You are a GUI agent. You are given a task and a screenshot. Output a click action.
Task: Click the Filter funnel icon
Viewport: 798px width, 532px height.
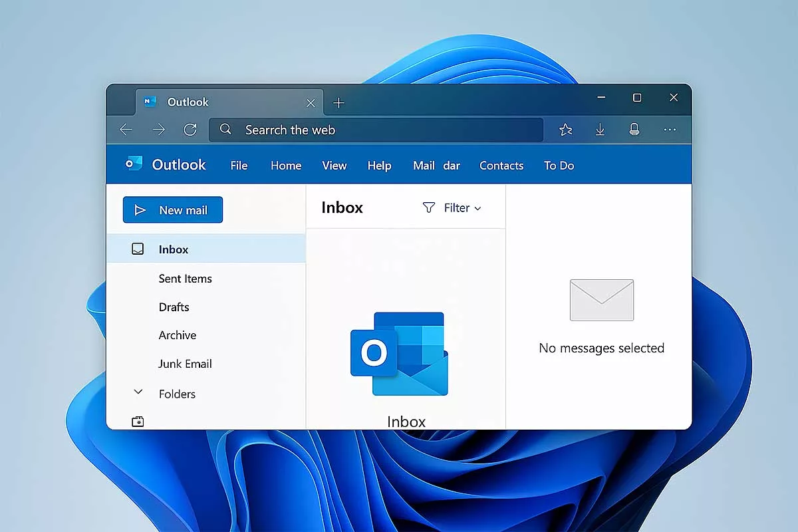click(429, 207)
